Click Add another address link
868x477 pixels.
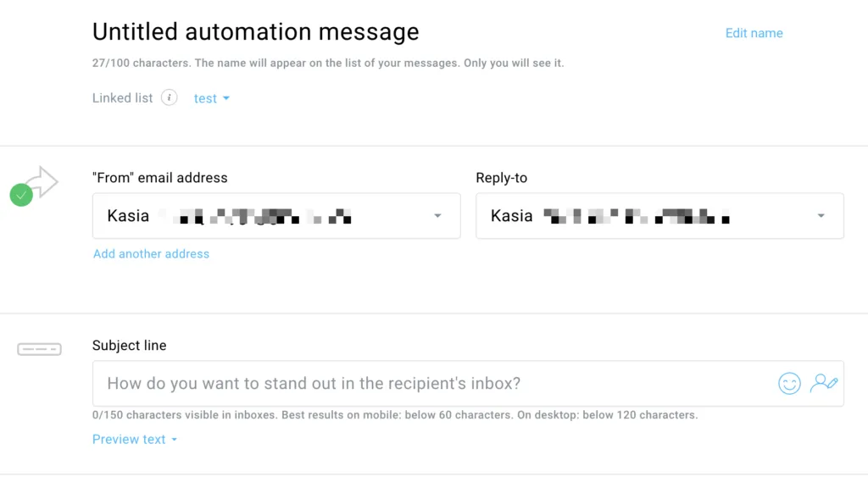point(151,254)
